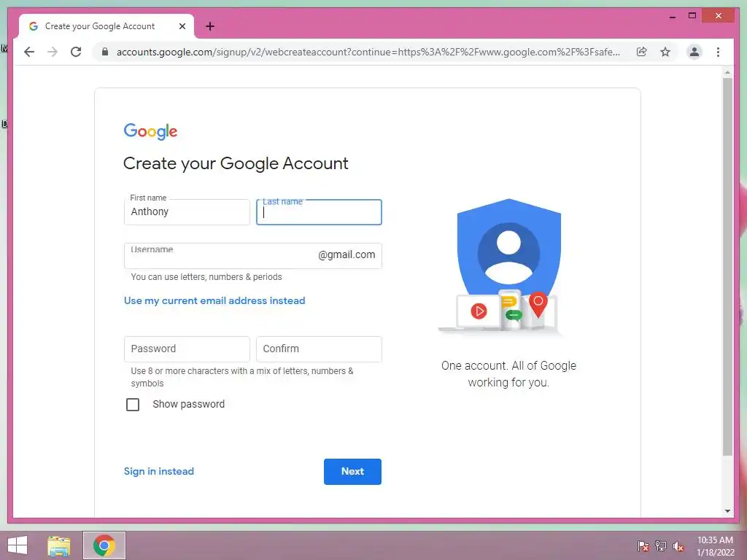Maximize the Chrome window

[692, 16]
